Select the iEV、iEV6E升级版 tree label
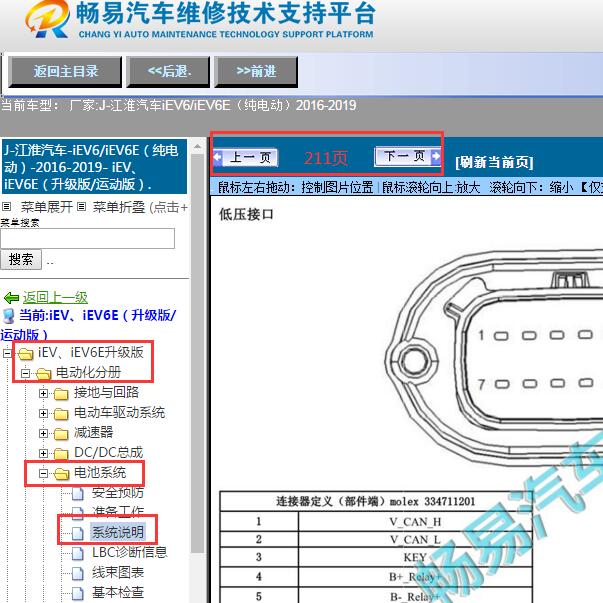 tap(91, 352)
